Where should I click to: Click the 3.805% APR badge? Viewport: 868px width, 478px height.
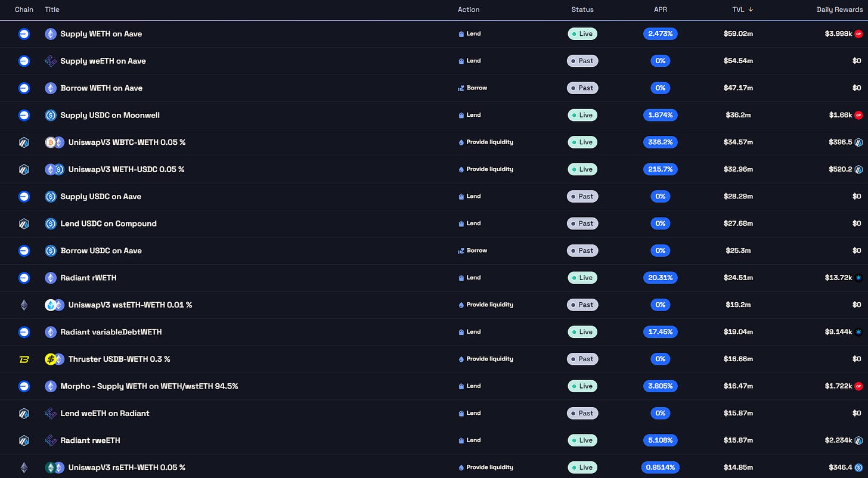[661, 386]
